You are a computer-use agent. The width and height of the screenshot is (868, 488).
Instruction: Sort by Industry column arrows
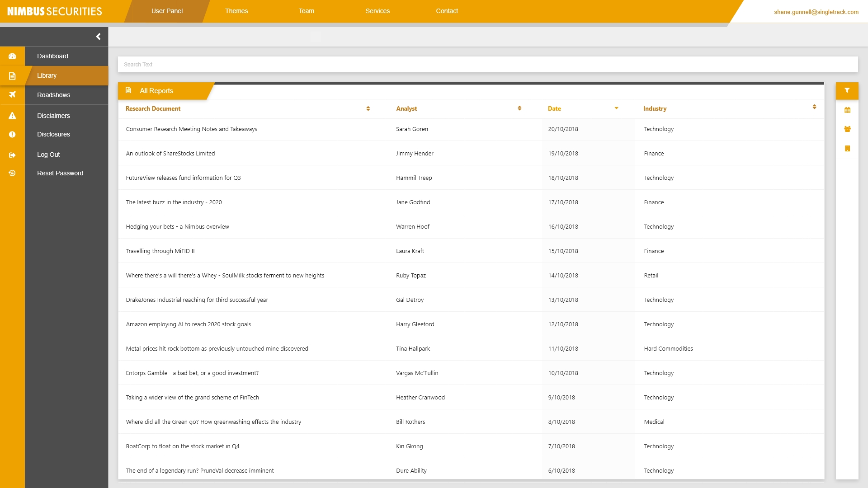[x=814, y=107]
